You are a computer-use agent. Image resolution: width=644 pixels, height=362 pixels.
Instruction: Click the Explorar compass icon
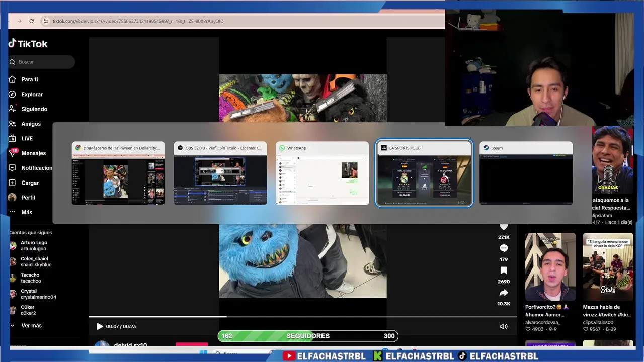click(x=12, y=94)
